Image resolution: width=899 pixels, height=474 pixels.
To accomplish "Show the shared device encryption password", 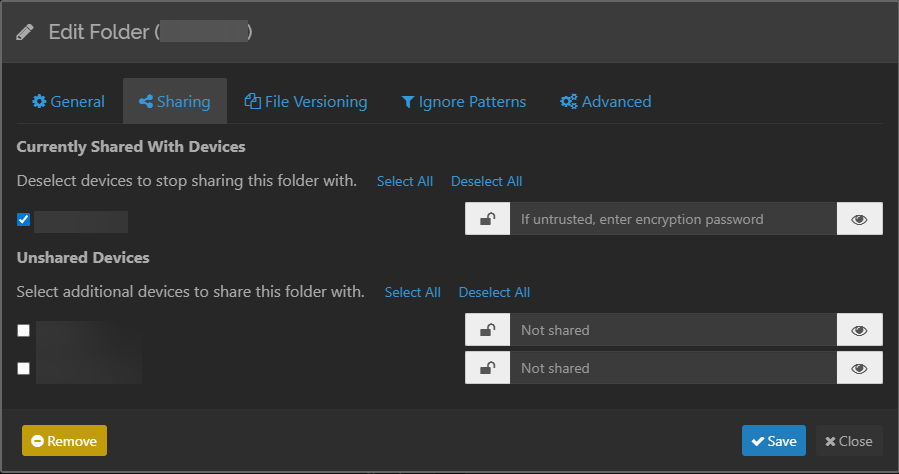I will click(859, 219).
